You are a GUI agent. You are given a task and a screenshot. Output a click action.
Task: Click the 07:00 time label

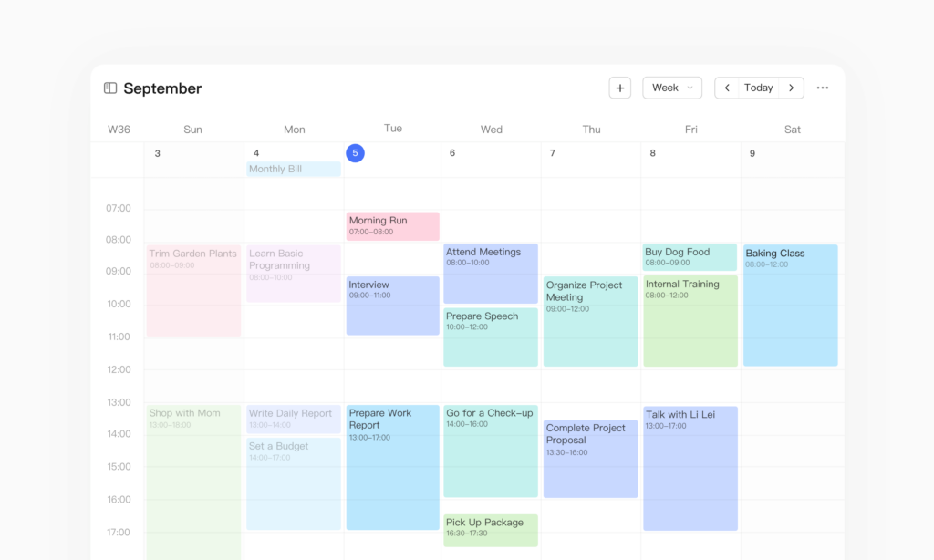pos(119,209)
